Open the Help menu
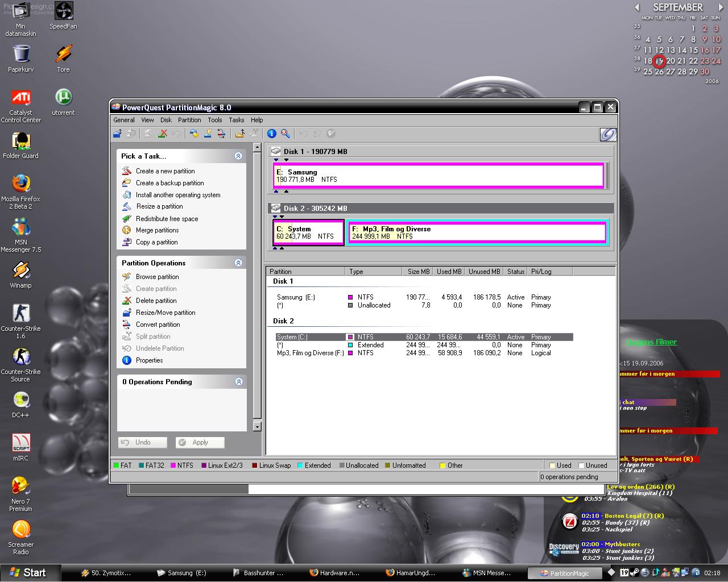The height and width of the screenshot is (582, 728). tap(257, 120)
